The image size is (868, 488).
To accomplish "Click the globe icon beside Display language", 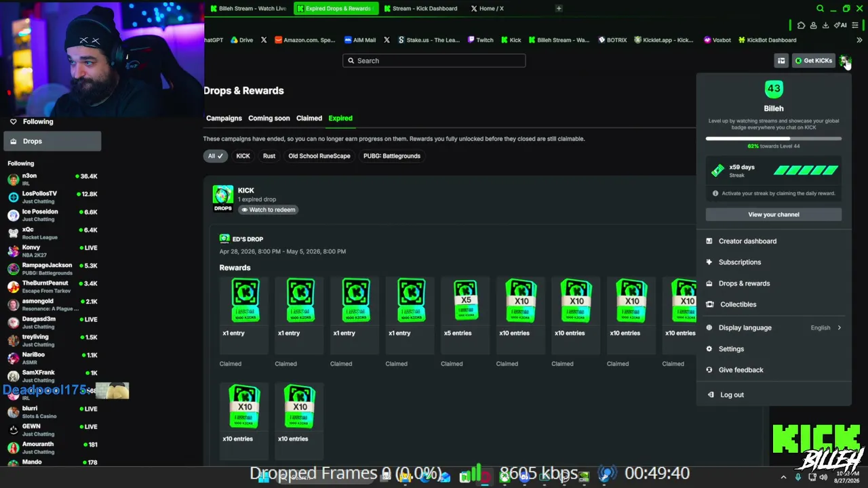I will pyautogui.click(x=709, y=328).
